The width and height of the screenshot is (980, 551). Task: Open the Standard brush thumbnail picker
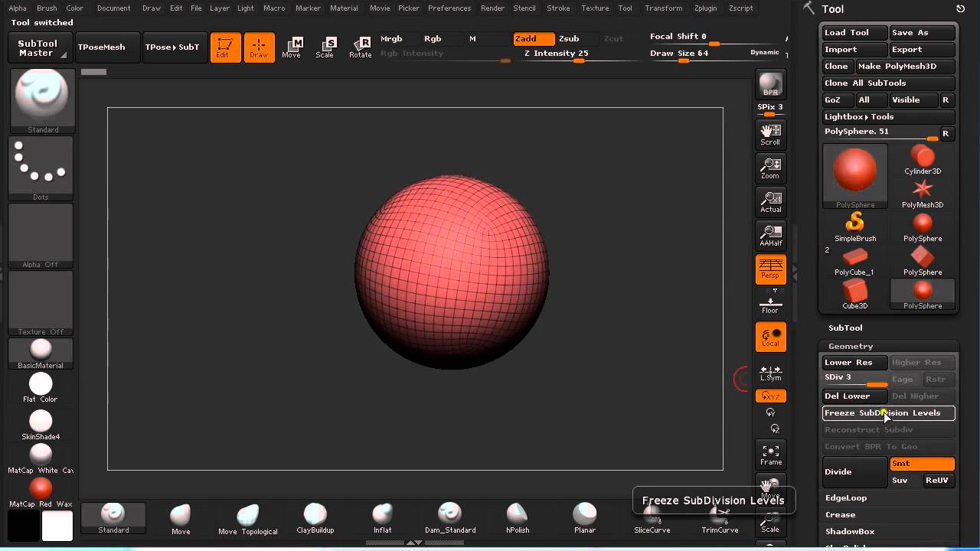pos(41,101)
